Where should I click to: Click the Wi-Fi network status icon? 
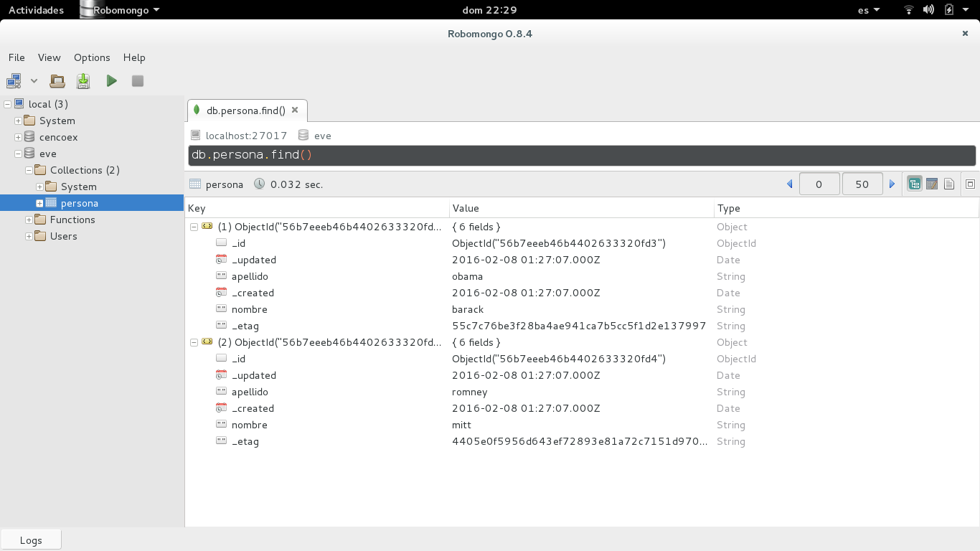[909, 10]
